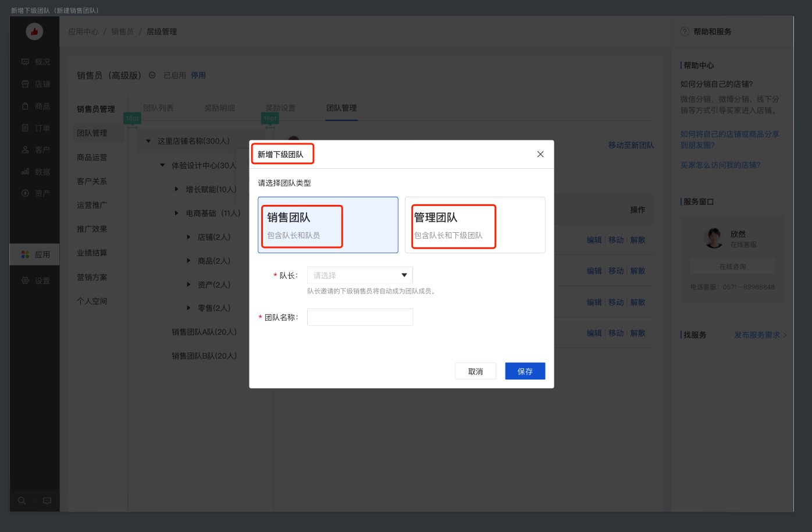Select the 管理团队 team type card
The width and height of the screenshot is (812, 532).
click(475, 225)
